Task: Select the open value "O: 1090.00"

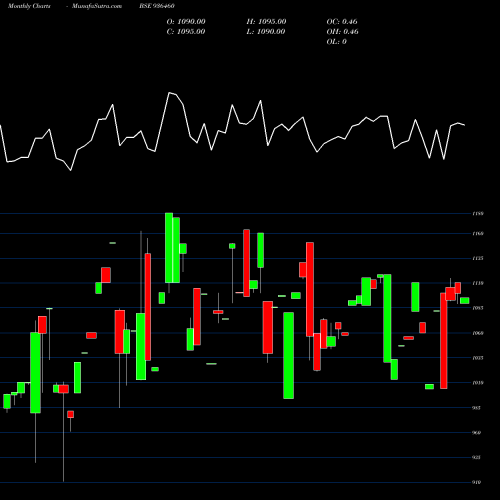Action: point(186,22)
